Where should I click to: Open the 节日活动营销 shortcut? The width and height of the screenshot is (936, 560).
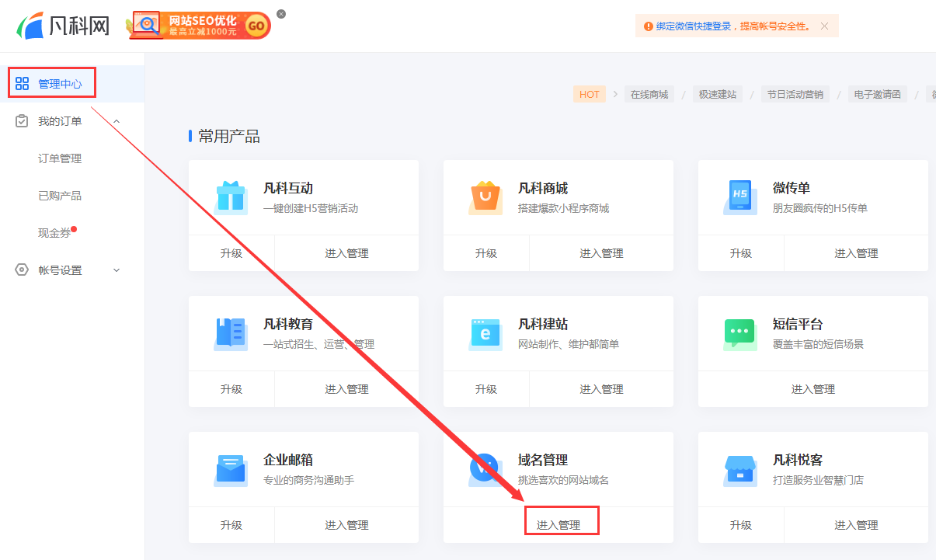click(x=795, y=95)
